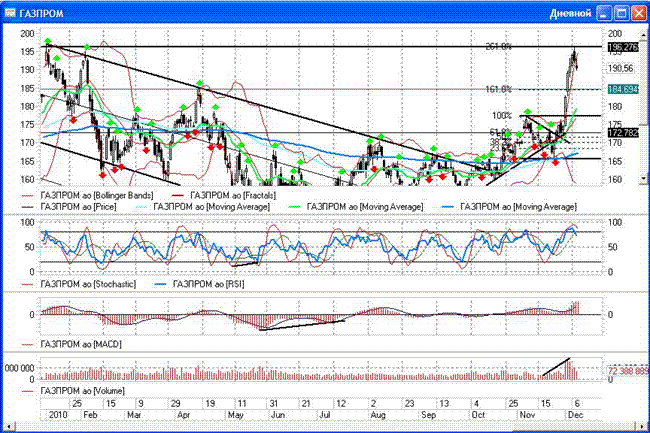The height and width of the screenshot is (433, 650).
Task: Click the 2010 year label on time axis
Action: point(58,415)
